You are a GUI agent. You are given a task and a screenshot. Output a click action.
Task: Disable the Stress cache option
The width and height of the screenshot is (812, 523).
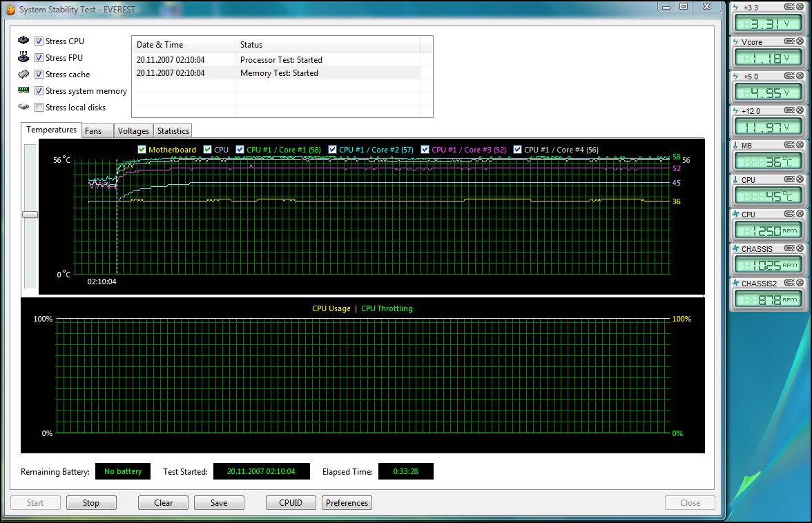tap(39, 74)
